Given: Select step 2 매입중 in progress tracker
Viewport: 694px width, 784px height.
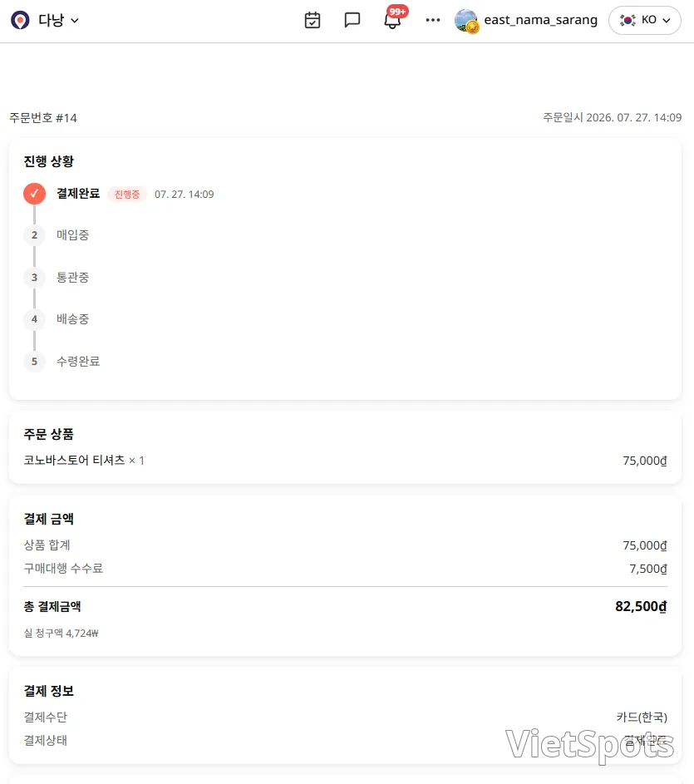Looking at the screenshot, I should click(x=72, y=235).
